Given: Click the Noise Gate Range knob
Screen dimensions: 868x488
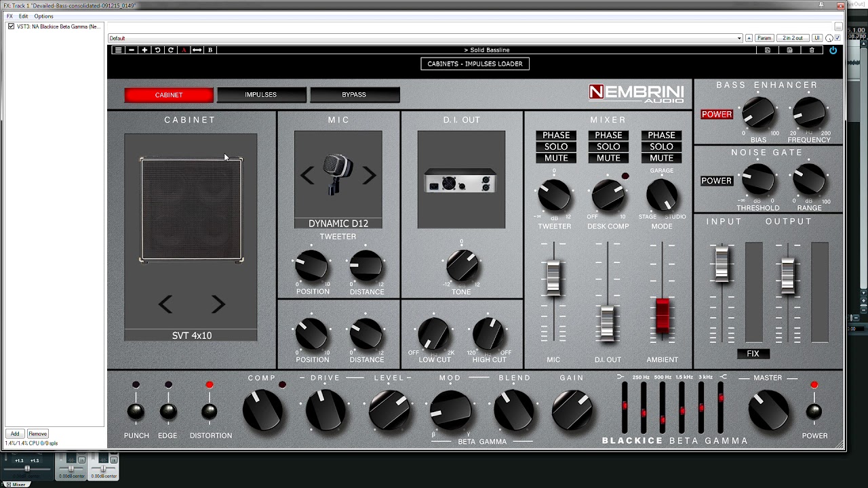Looking at the screenshot, I should point(809,181).
